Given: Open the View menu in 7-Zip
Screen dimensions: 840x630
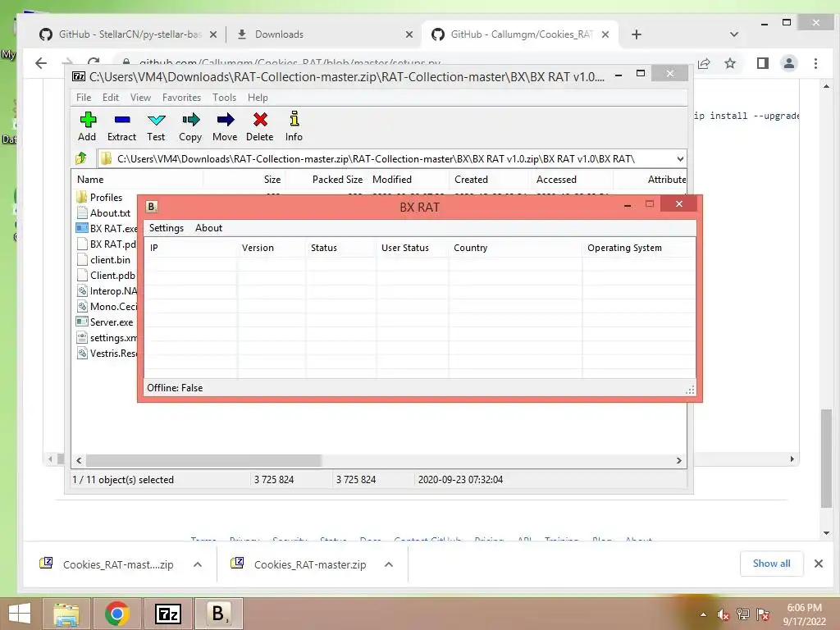Looking at the screenshot, I should [x=140, y=98].
